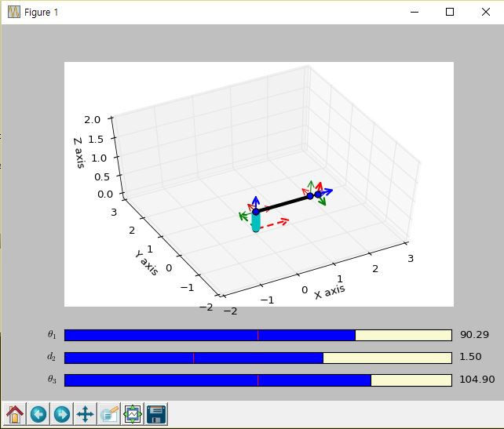Save the figure with the floppy icon
Viewport: 504px width, 429px height.
156,414
